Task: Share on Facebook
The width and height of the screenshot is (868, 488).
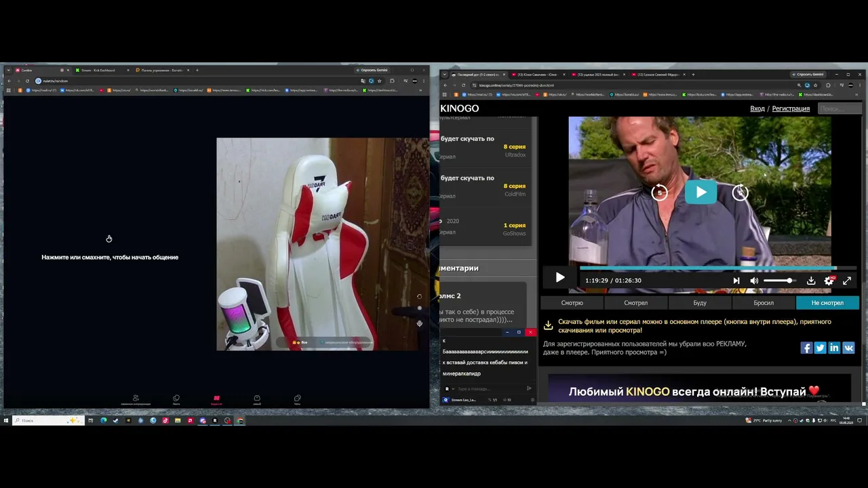Action: tap(806, 348)
